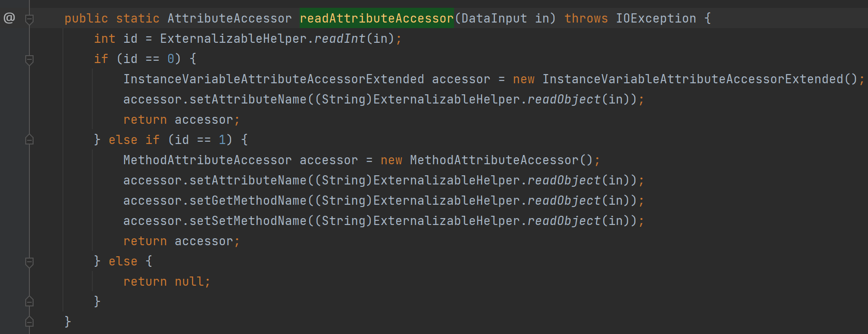Collapse the readAttributeAccessor method fold marker

(x=29, y=19)
